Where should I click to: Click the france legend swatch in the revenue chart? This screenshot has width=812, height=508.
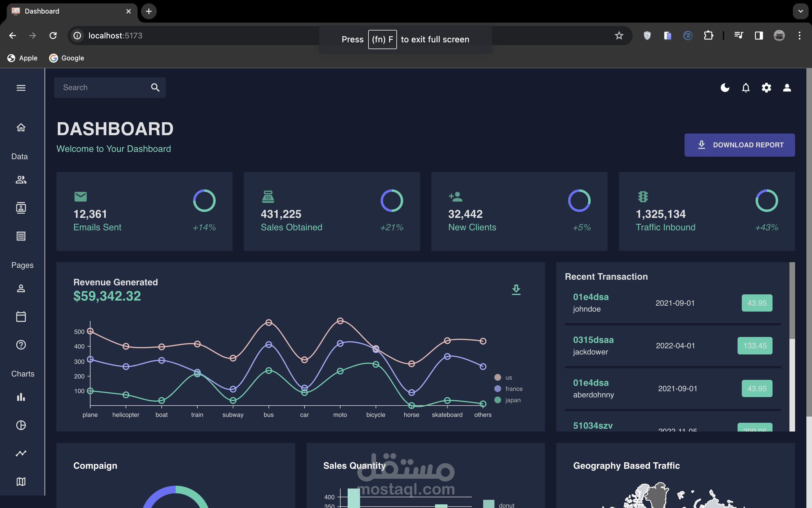point(498,388)
